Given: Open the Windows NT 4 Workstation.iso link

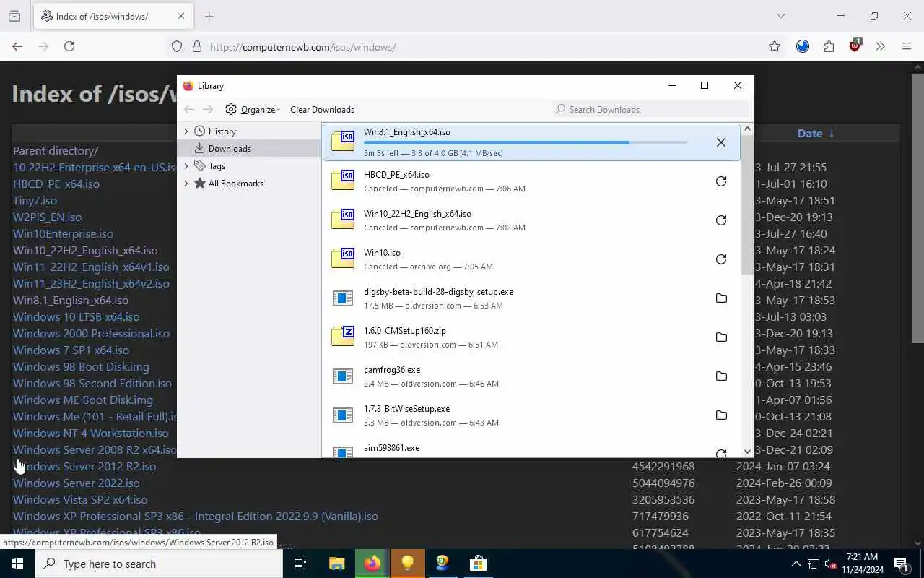Looking at the screenshot, I should click(x=90, y=433).
